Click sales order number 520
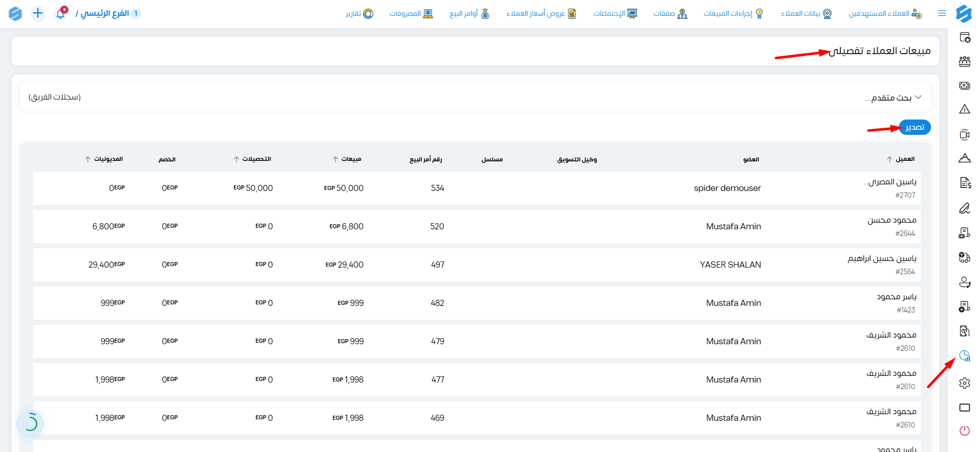The width and height of the screenshot is (980, 452). (x=437, y=227)
